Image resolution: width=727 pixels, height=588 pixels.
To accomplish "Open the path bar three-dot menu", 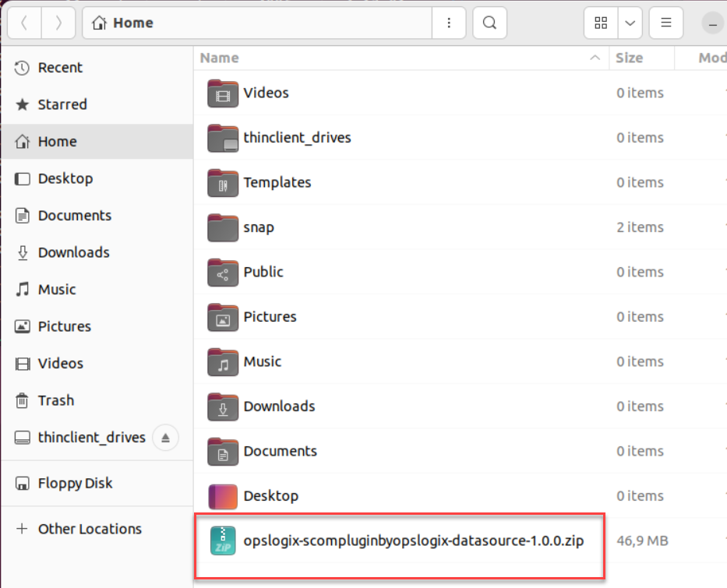I will [x=449, y=23].
